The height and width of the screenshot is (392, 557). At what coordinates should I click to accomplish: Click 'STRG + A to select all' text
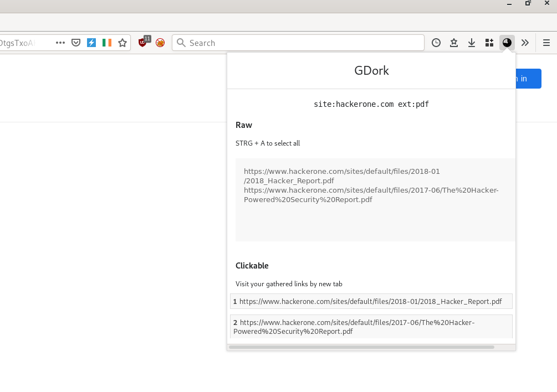[x=268, y=143]
